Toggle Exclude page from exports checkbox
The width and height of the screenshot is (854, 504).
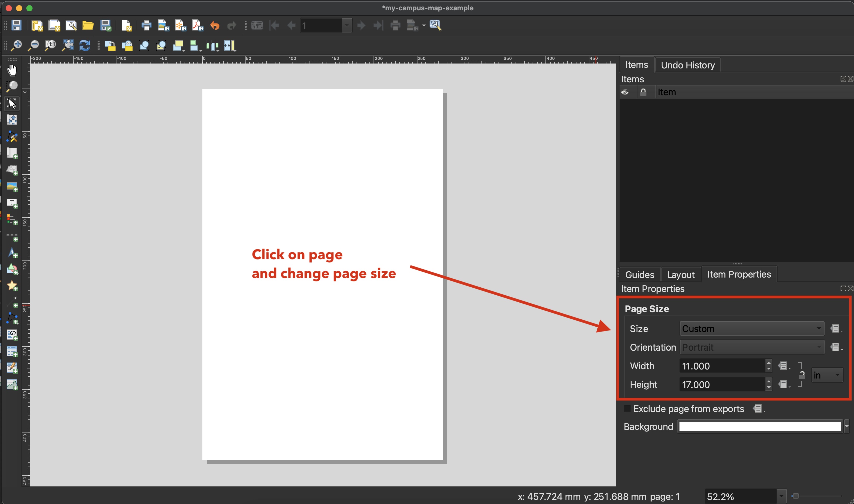pos(627,408)
